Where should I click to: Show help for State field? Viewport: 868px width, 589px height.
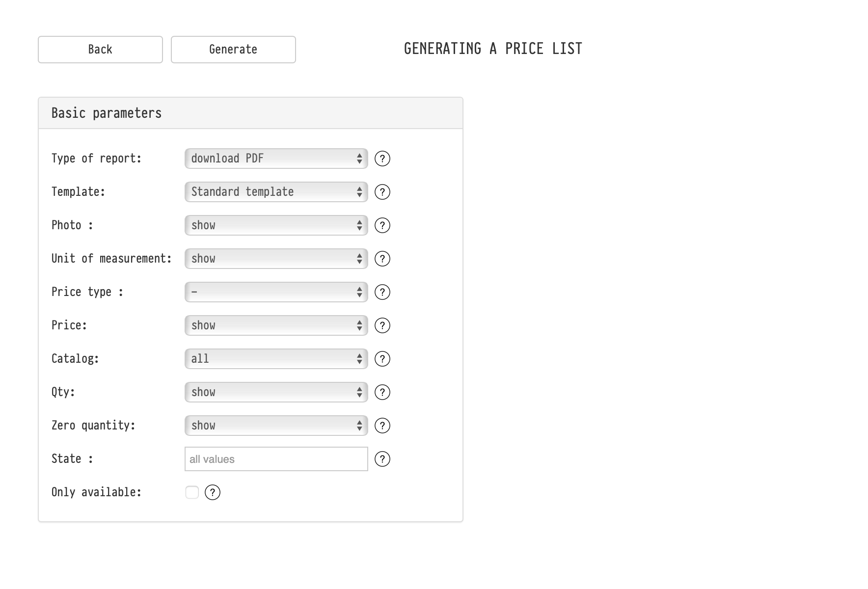point(382,459)
